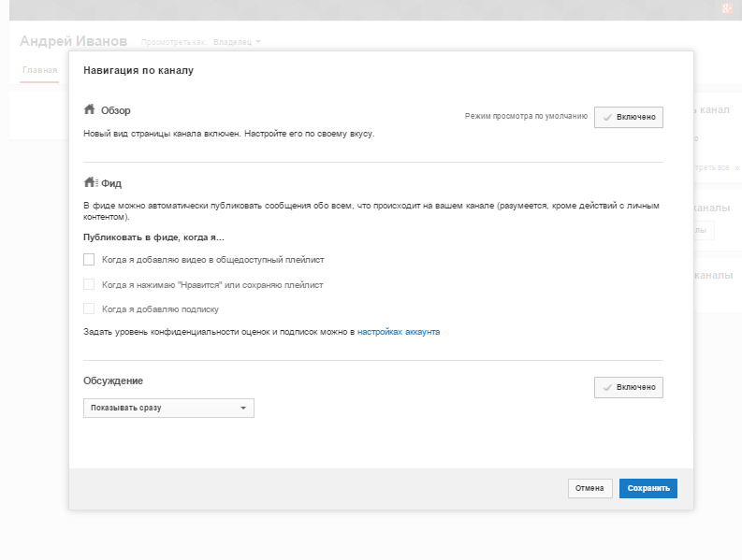
Task: Click the 'Андрей Иванов' channel name
Action: point(73,42)
